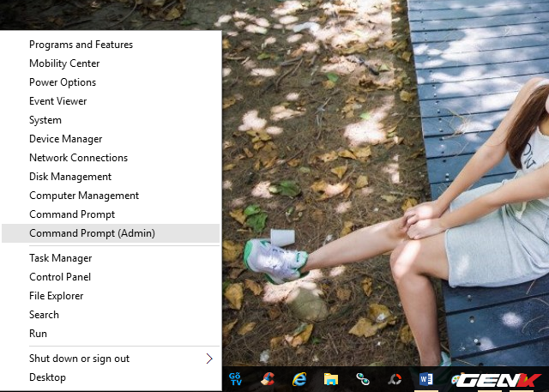Open the Run dialog entry
549x392 pixels.
(x=111, y=334)
